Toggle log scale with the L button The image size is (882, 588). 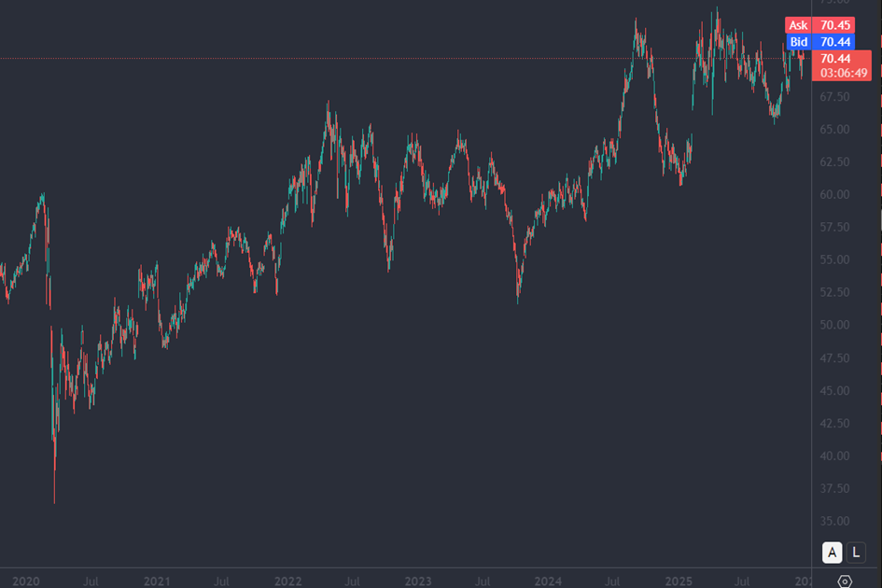point(856,552)
